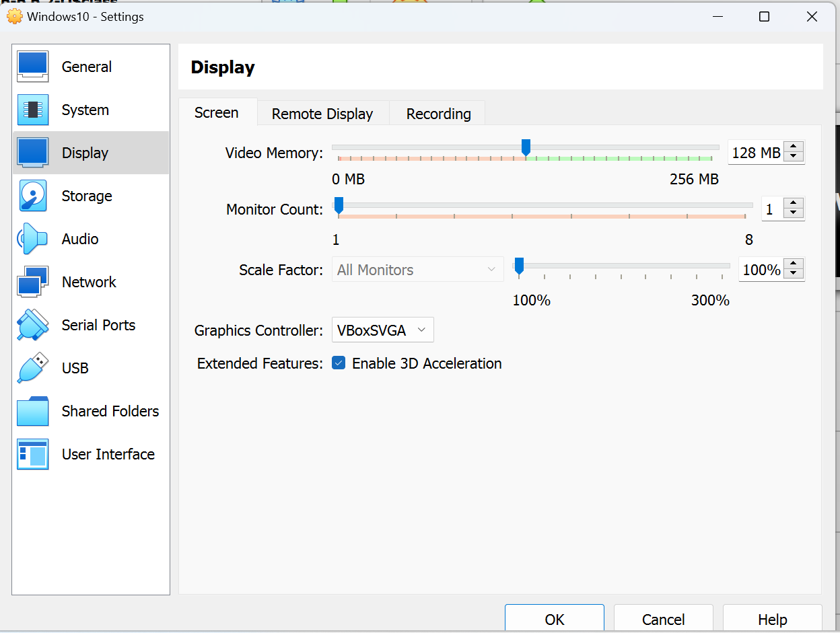This screenshot has width=840, height=633.
Task: Select User Interface label in sidebar
Action: [108, 454]
